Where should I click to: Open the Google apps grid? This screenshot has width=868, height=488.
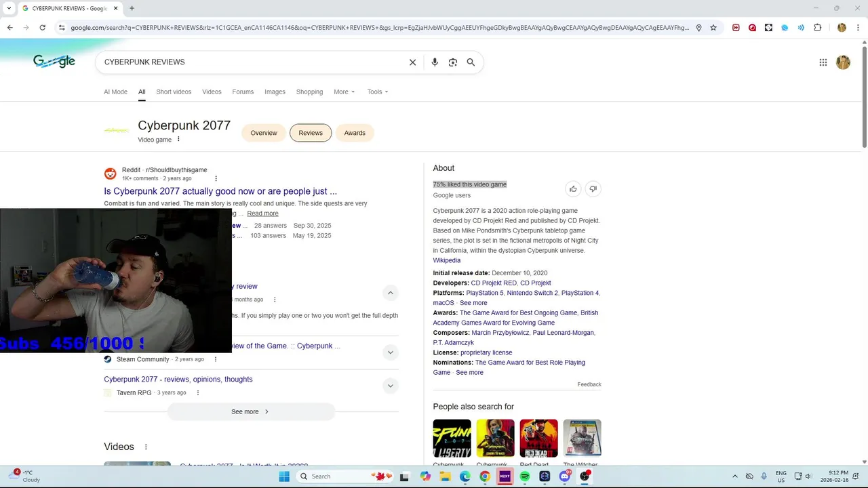tap(823, 62)
